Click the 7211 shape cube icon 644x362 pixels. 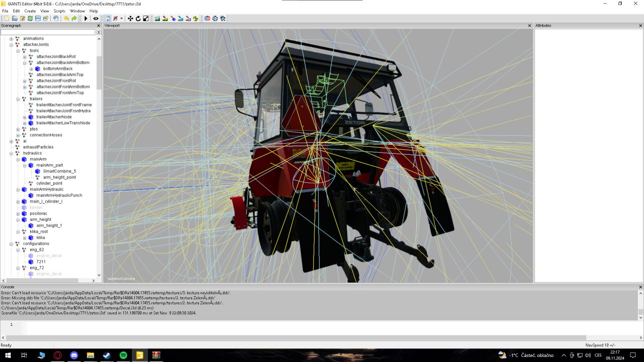tap(31, 262)
